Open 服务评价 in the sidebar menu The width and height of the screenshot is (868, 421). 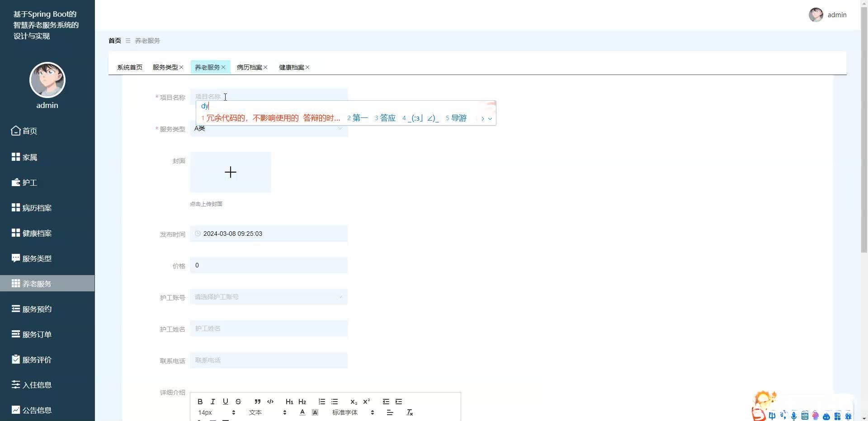47,360
